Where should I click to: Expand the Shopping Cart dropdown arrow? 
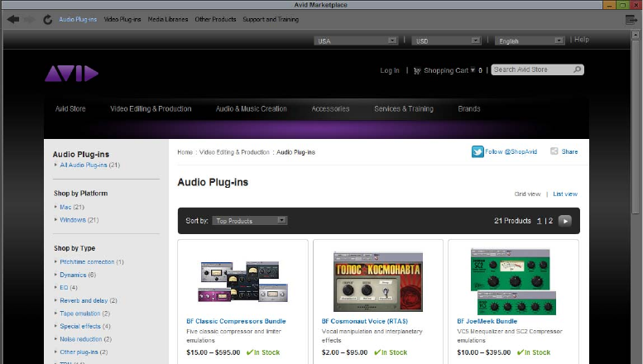pyautogui.click(x=473, y=70)
